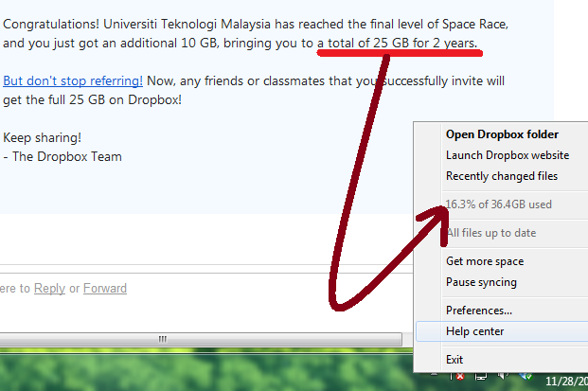588x391 pixels.
Task: Click the 16.3% of 36.4GB used entry
Action: [x=498, y=204]
